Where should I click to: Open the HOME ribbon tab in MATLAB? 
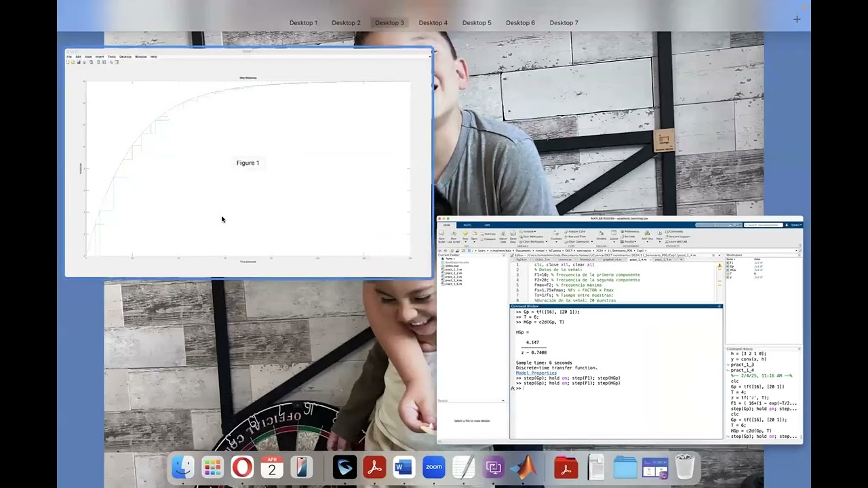pos(446,225)
